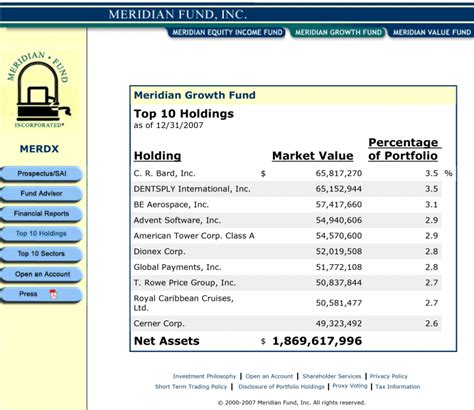Viewport: 474px width, 410px height.
Task: Click the copyright 2000-2007 notice
Action: [292, 403]
